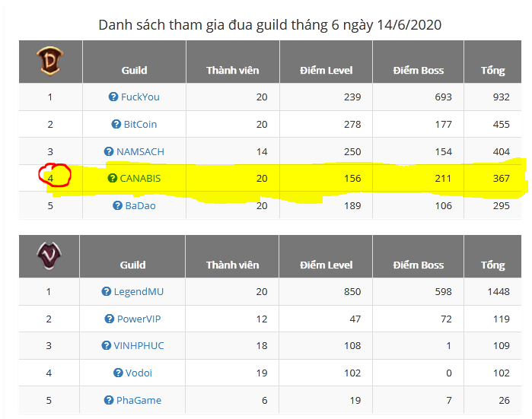Click the question icon beside BitCoin guild
532x419 pixels.
coord(116,124)
